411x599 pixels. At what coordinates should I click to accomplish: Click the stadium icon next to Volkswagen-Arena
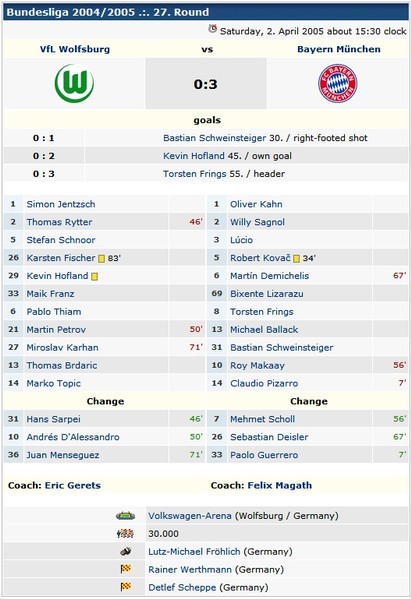125,516
